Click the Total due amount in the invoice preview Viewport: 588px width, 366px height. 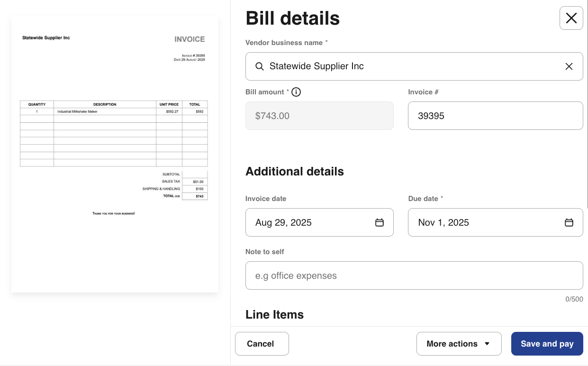(x=199, y=196)
